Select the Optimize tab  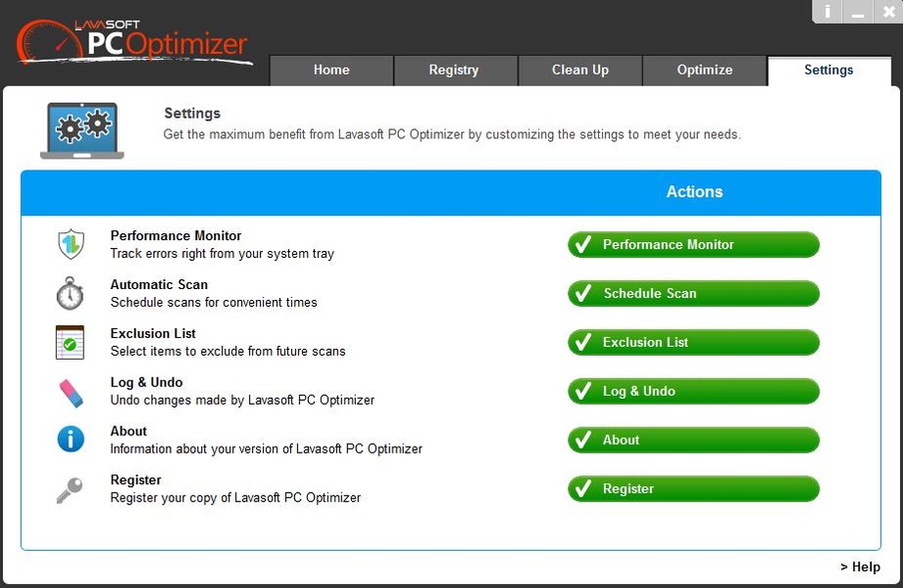tap(704, 71)
